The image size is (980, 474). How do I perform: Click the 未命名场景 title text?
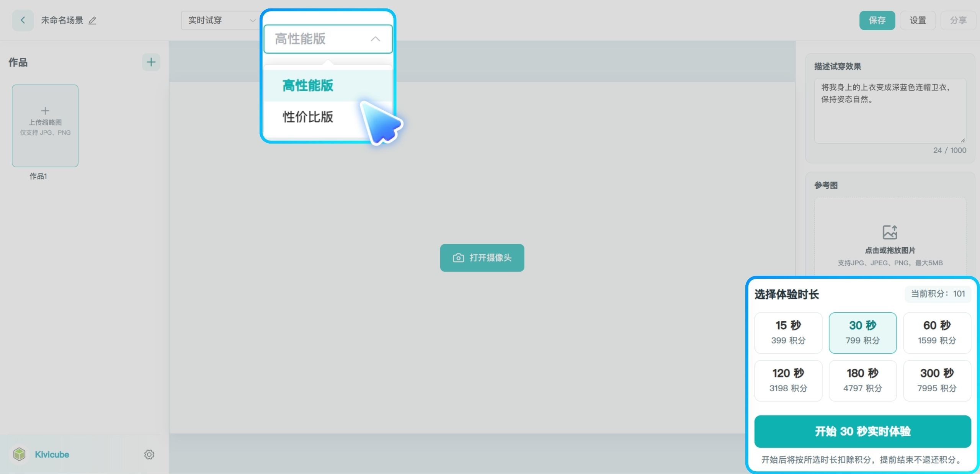(x=62, y=20)
